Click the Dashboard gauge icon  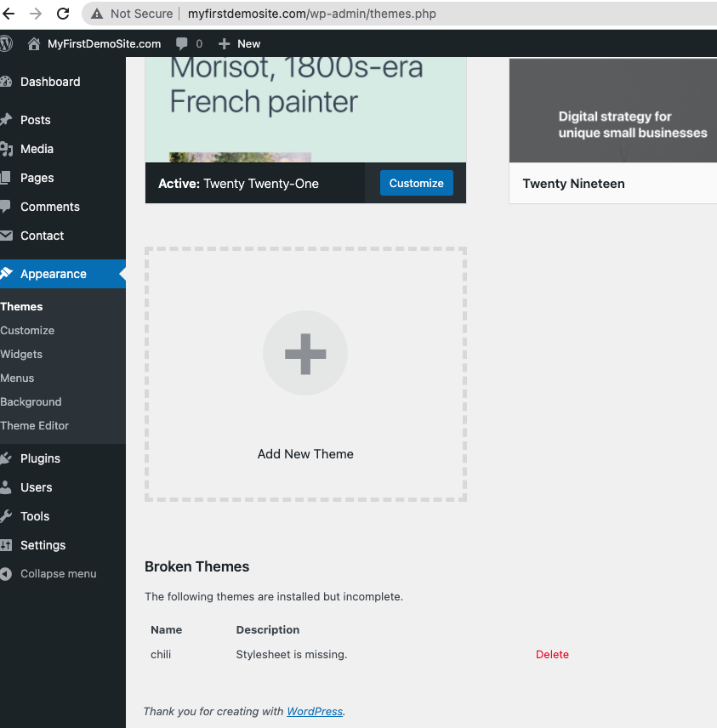coord(6,82)
